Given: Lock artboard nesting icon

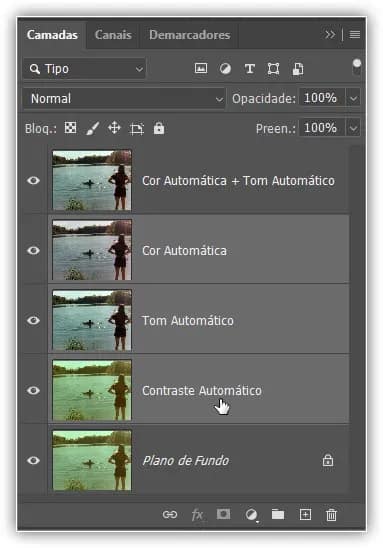Looking at the screenshot, I should click(137, 129).
